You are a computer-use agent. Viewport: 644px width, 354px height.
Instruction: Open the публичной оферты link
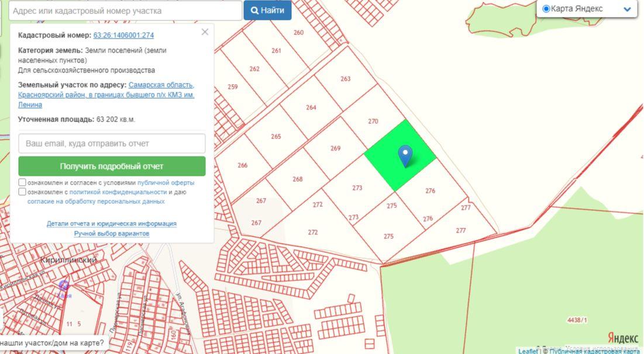coord(166,183)
